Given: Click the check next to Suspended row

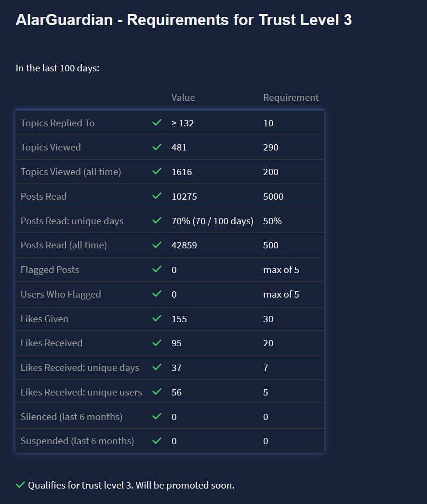Looking at the screenshot, I should [x=157, y=441].
